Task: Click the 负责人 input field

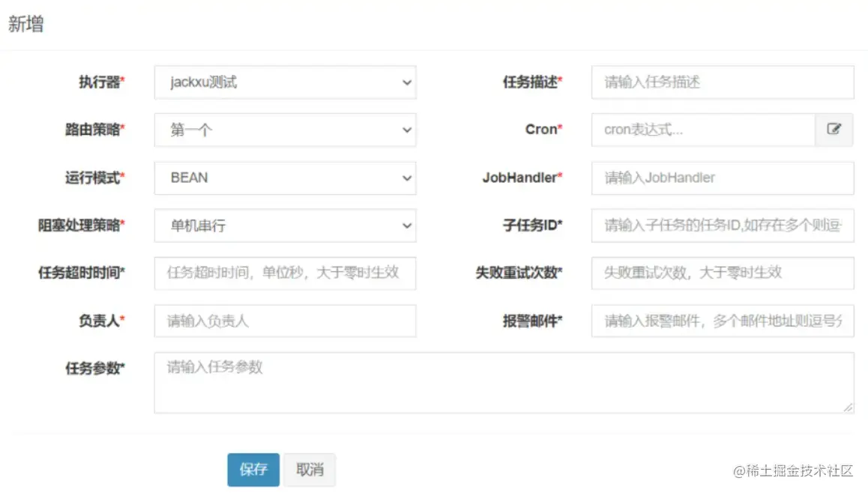Action: (x=285, y=321)
